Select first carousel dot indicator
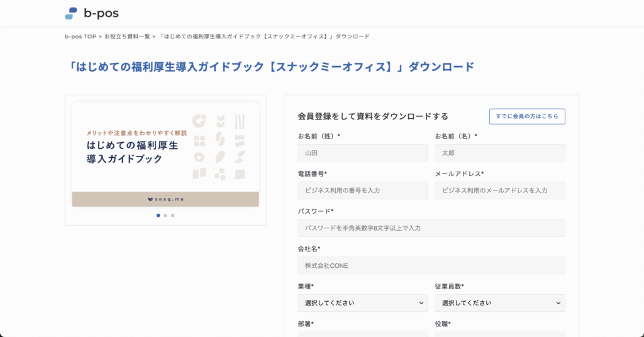 (x=158, y=216)
